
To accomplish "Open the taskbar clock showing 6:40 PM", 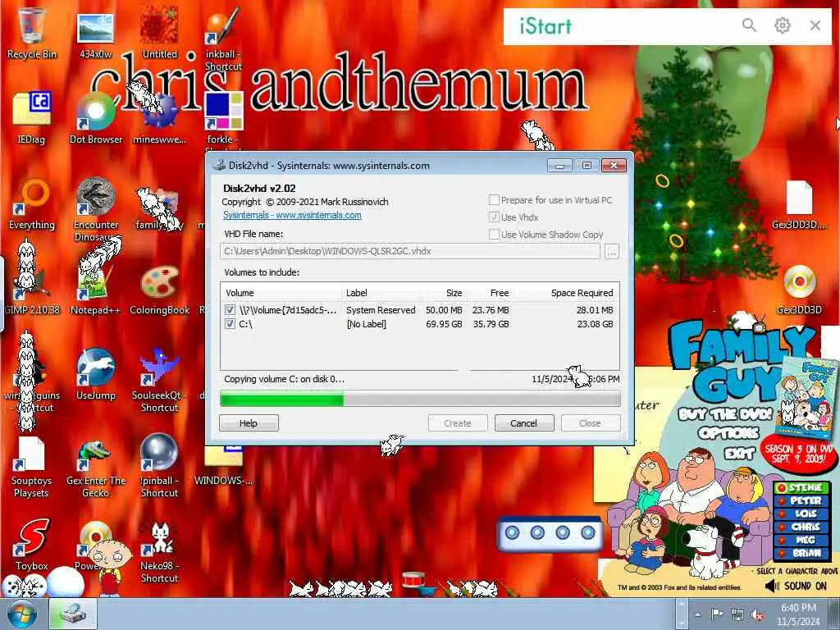I will (x=798, y=614).
